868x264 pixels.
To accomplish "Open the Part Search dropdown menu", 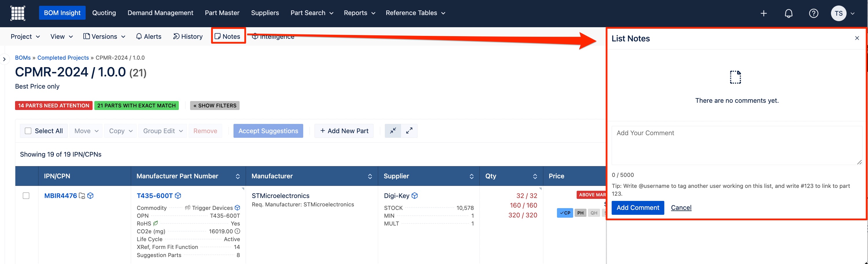I will coord(312,13).
